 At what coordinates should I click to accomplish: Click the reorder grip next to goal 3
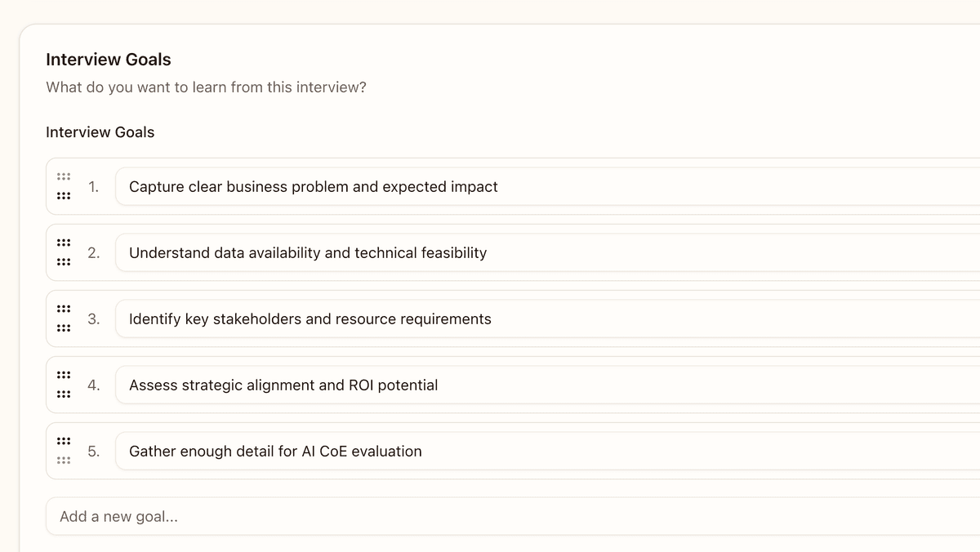click(x=64, y=318)
